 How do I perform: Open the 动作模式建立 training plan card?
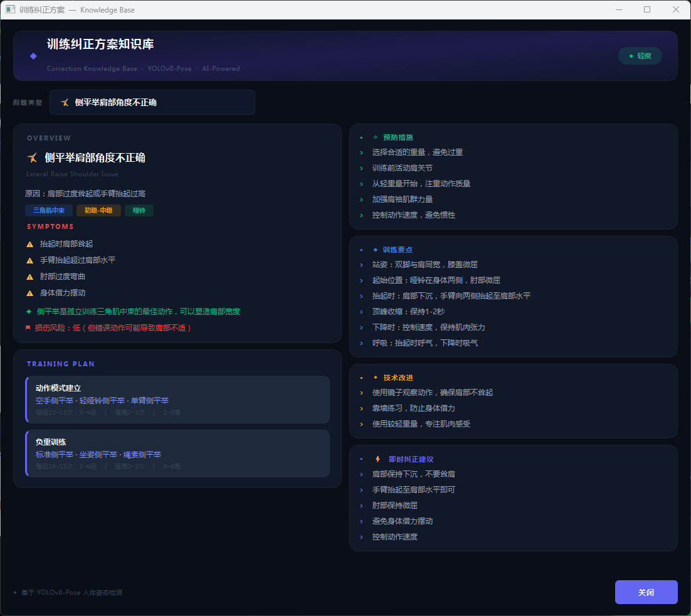click(177, 400)
